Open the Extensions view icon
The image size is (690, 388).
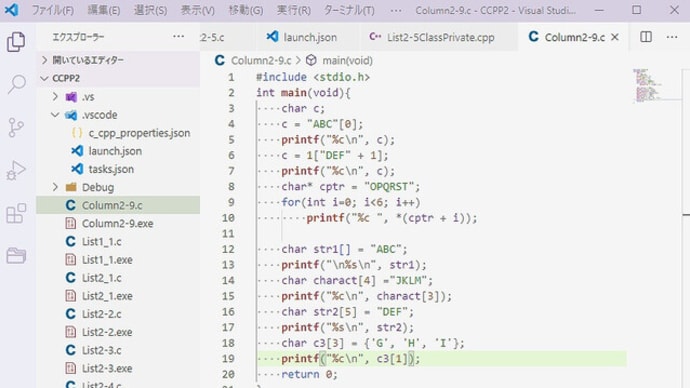coord(16,213)
